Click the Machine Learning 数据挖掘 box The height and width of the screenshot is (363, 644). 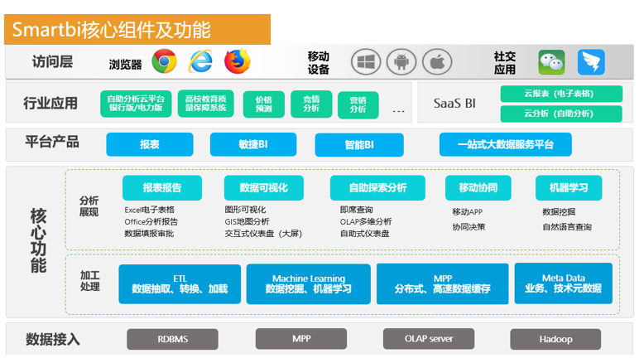309,284
